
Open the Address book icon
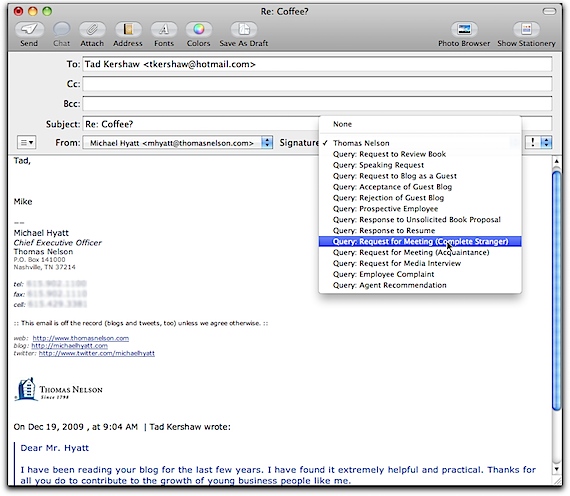tap(128, 29)
